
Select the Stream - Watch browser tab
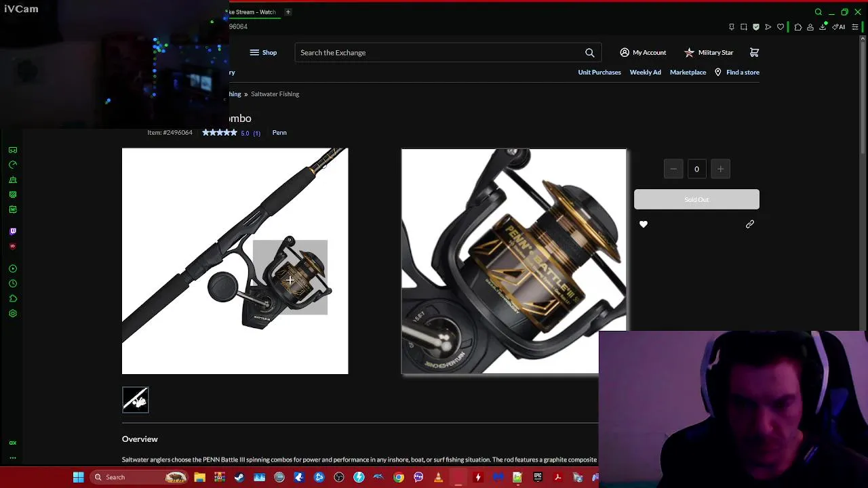pyautogui.click(x=252, y=12)
